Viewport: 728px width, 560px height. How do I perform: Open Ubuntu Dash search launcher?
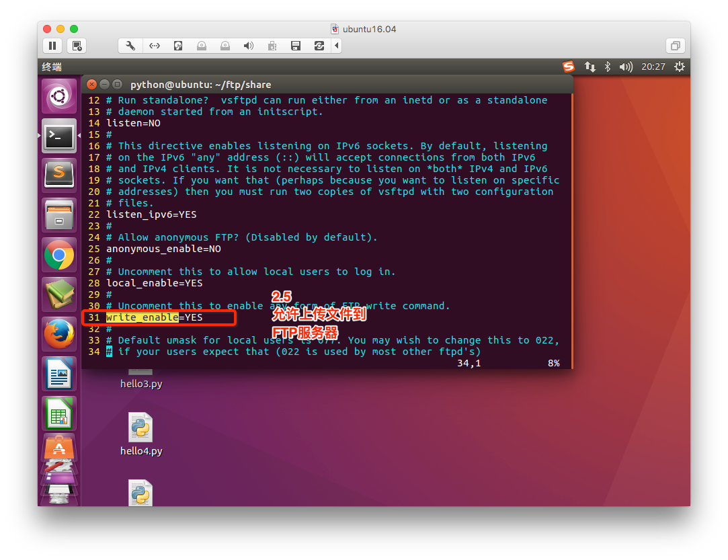pyautogui.click(x=59, y=97)
